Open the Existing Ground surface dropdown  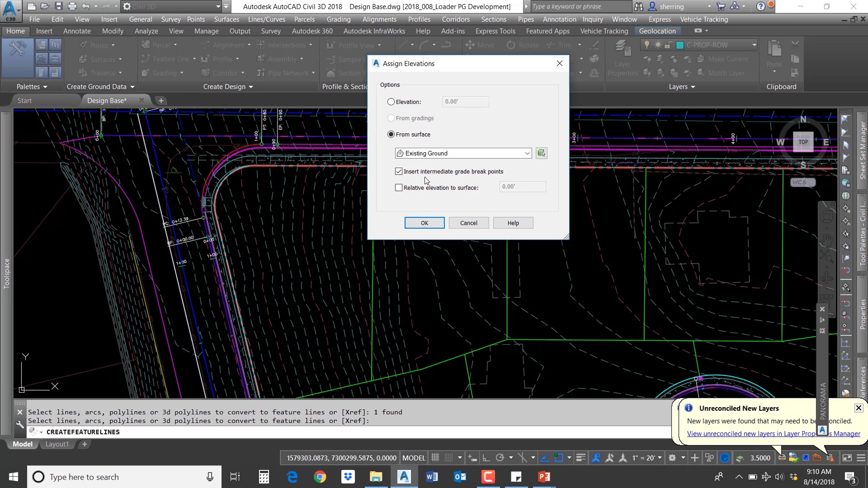click(463, 153)
